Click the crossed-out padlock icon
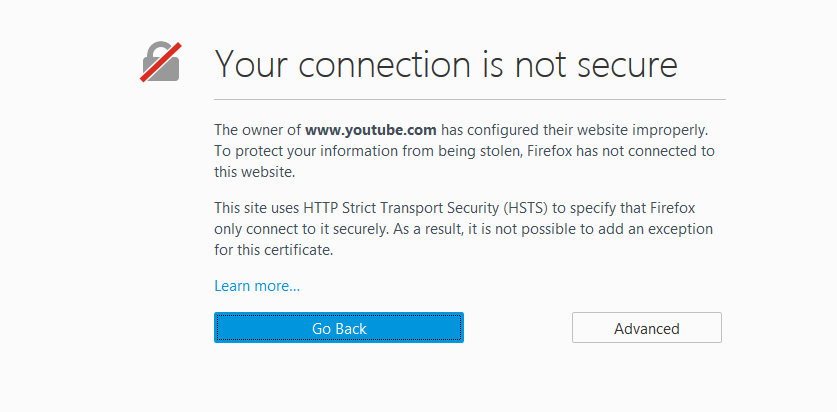The image size is (837, 412). (160, 63)
